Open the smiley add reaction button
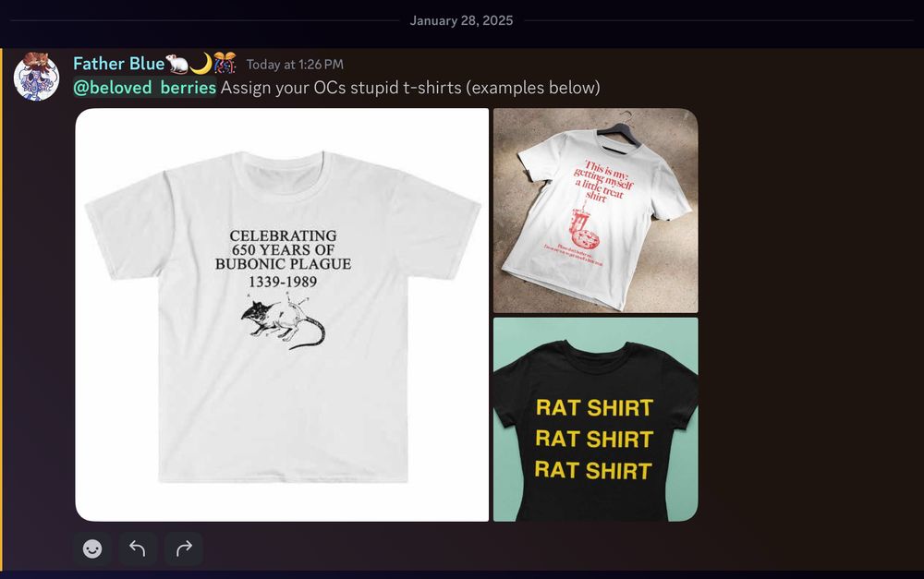 point(91,549)
